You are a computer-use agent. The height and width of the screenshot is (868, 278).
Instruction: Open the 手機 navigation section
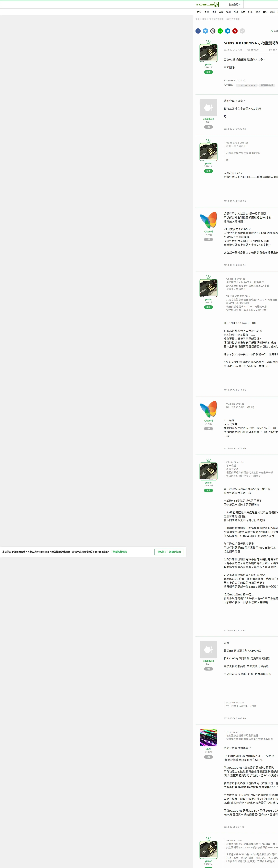[x=206, y=12]
